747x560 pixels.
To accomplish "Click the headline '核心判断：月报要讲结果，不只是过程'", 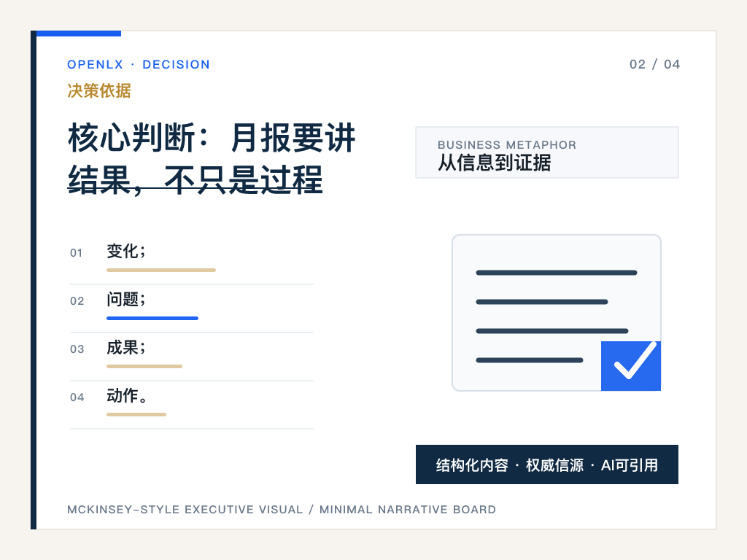I will (212, 158).
